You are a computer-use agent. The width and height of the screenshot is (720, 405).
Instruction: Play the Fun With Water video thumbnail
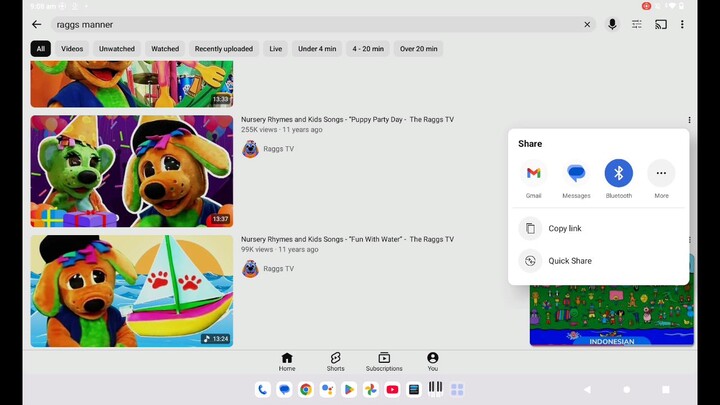(x=131, y=290)
